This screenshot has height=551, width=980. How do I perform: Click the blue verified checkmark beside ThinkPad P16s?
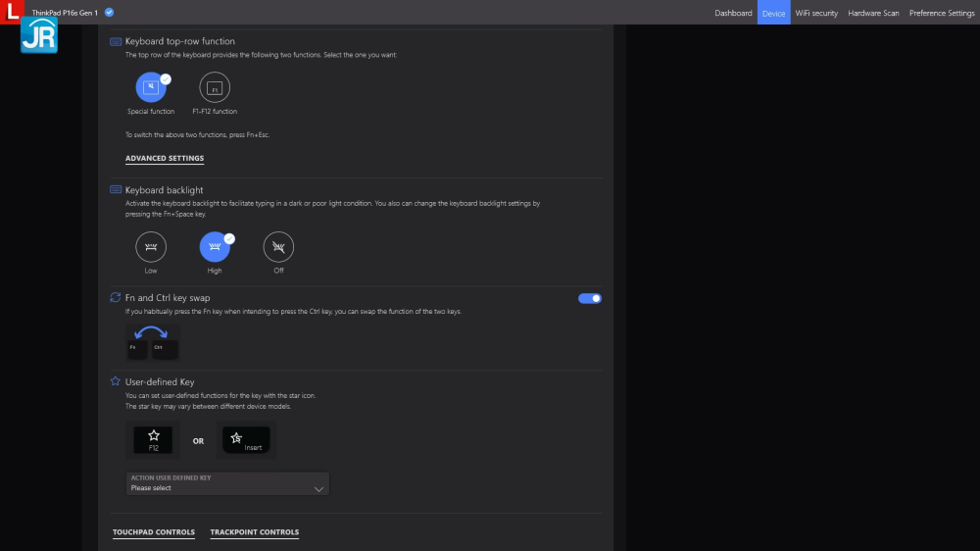[110, 13]
